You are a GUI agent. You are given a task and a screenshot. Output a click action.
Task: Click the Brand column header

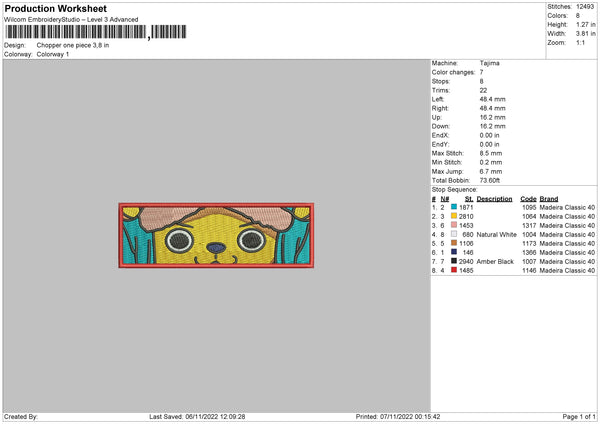coord(550,197)
